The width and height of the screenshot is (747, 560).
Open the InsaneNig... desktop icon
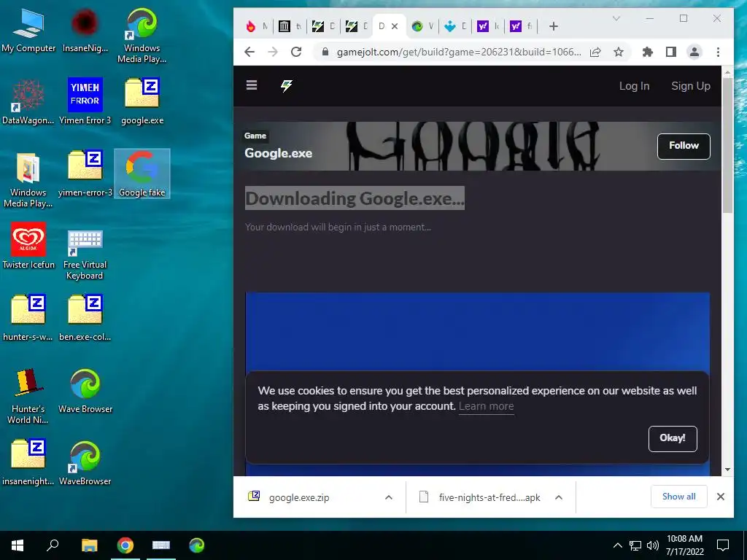click(x=85, y=31)
